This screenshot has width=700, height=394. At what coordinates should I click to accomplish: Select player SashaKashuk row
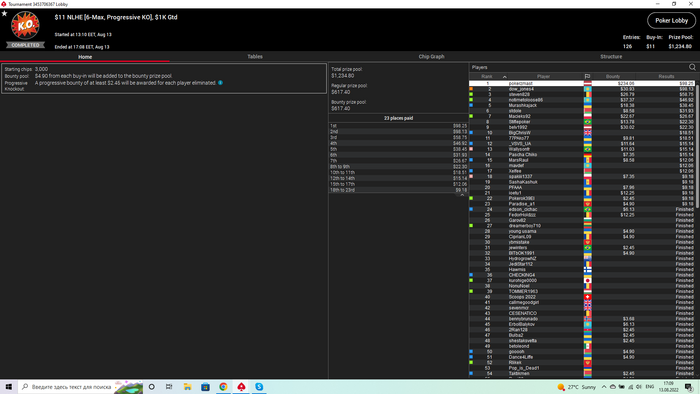pyautogui.click(x=582, y=182)
